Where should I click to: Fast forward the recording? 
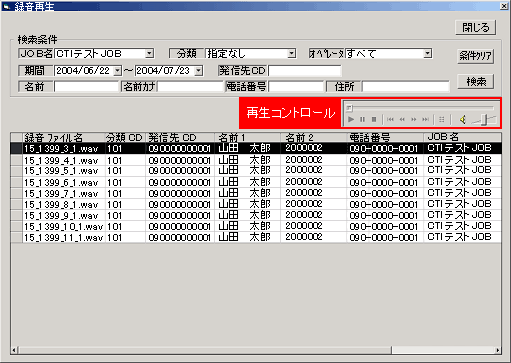point(414,119)
